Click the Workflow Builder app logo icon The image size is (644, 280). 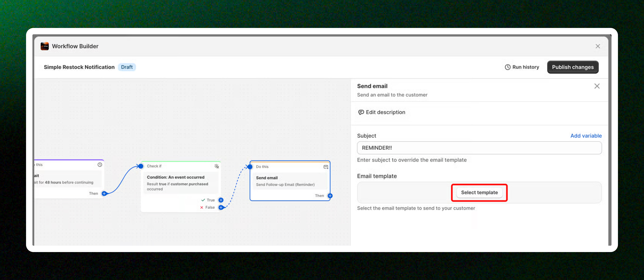coord(45,46)
